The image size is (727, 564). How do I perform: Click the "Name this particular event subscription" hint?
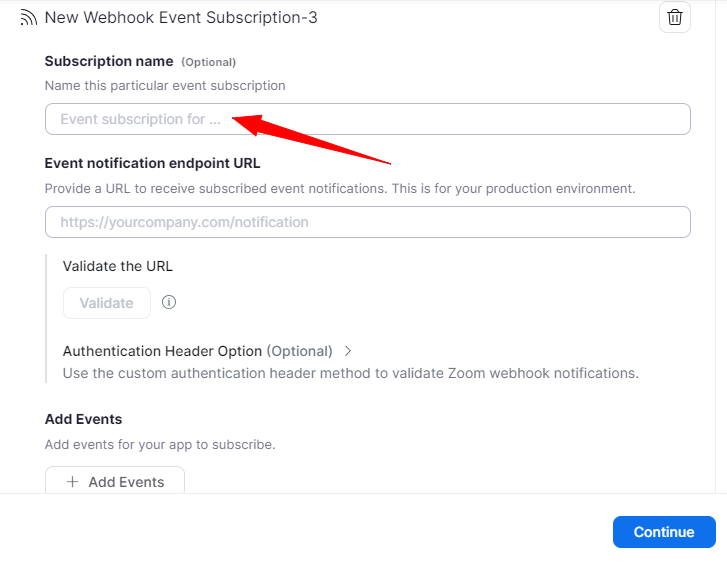[165, 86]
